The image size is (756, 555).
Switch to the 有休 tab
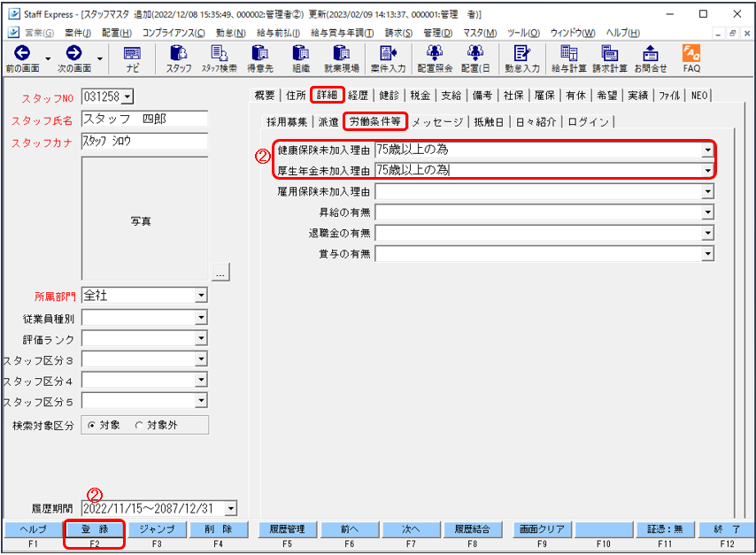(x=575, y=96)
